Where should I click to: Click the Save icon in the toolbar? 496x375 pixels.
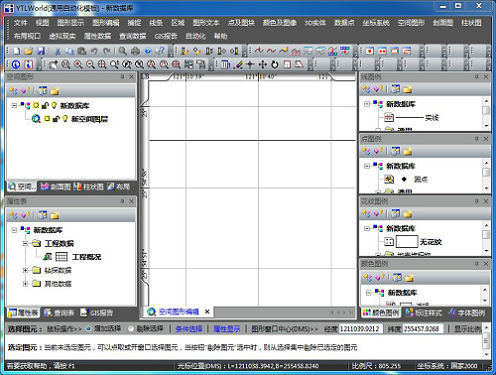(x=41, y=51)
